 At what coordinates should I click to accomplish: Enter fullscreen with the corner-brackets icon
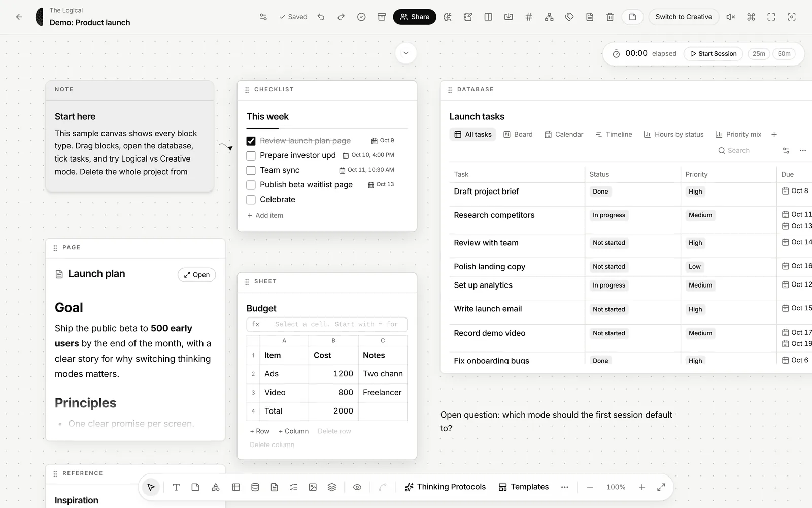click(771, 17)
